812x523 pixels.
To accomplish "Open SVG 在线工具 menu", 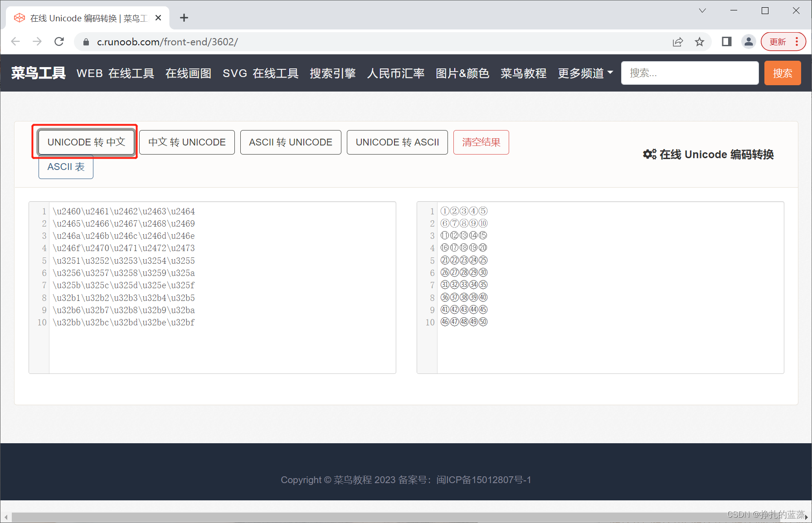I will pyautogui.click(x=261, y=73).
